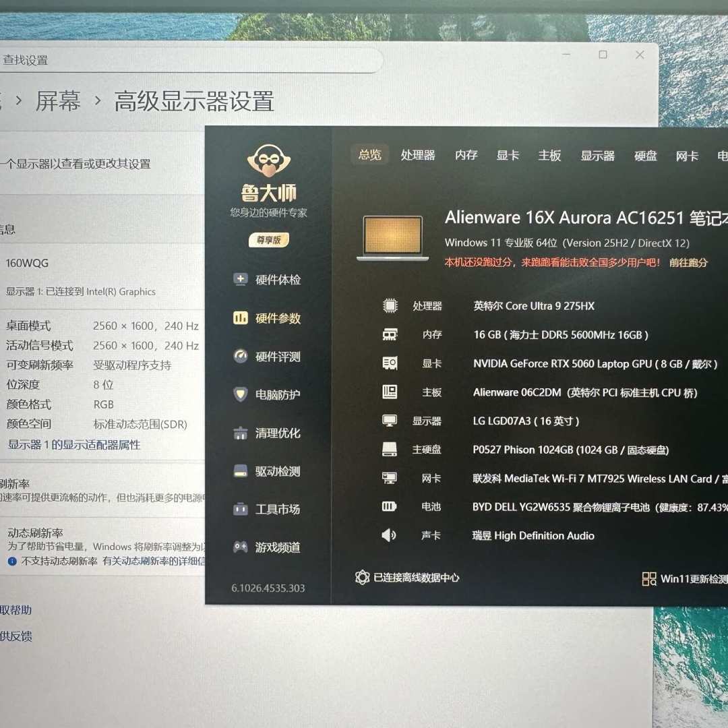Click P0527 Phison 1024GB drive value
The width and height of the screenshot is (728, 728).
571,450
